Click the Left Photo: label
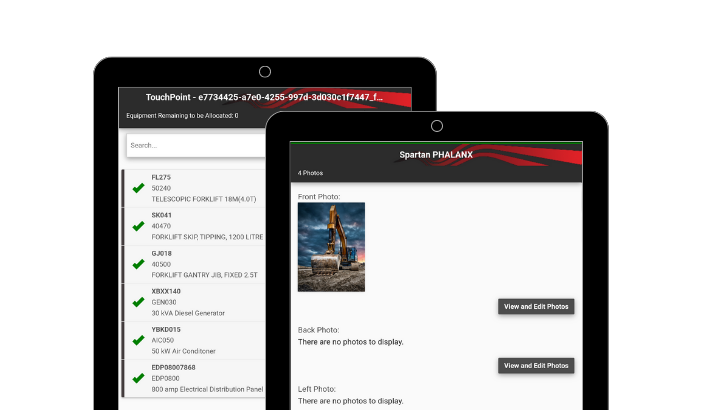Screen dimensions: 702x410 point(317,389)
